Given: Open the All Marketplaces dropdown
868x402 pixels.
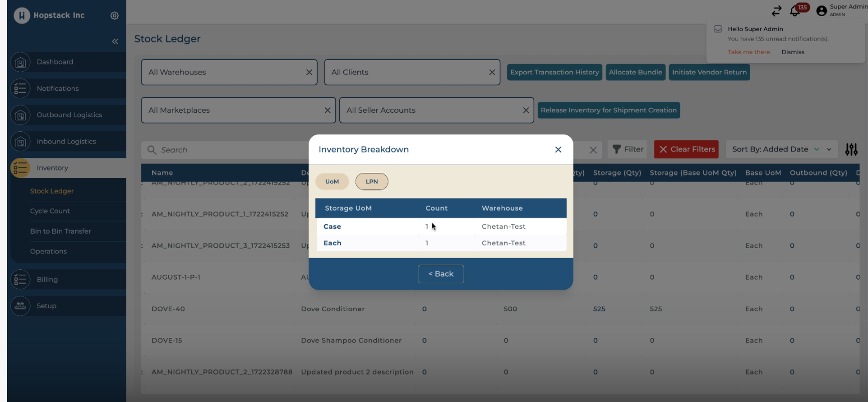Looking at the screenshot, I should click(x=233, y=110).
